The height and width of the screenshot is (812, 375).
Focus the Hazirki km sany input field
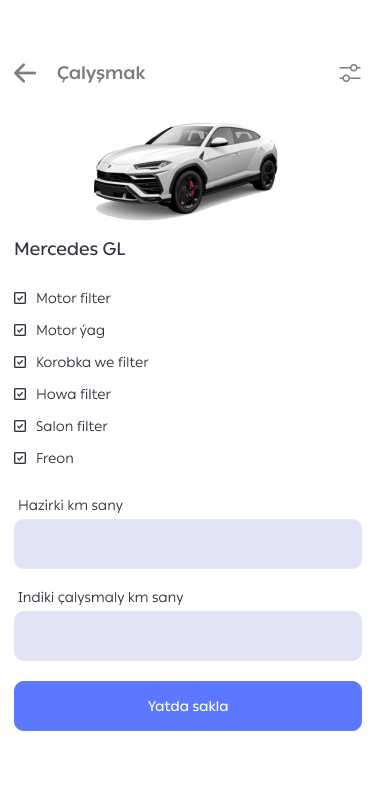[x=188, y=544]
